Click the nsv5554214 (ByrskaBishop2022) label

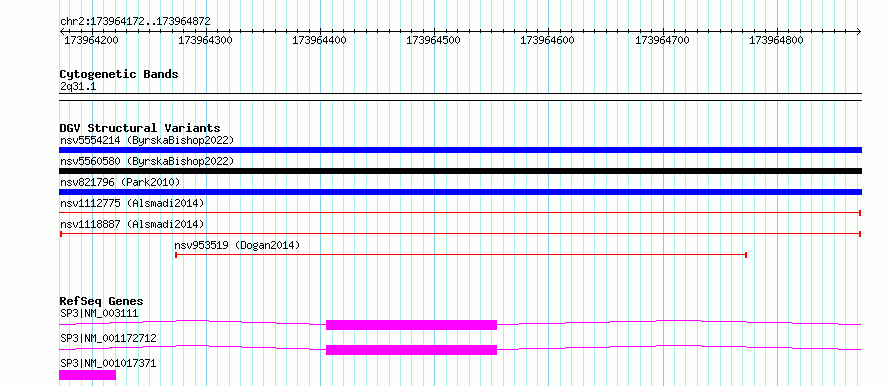[x=147, y=140]
